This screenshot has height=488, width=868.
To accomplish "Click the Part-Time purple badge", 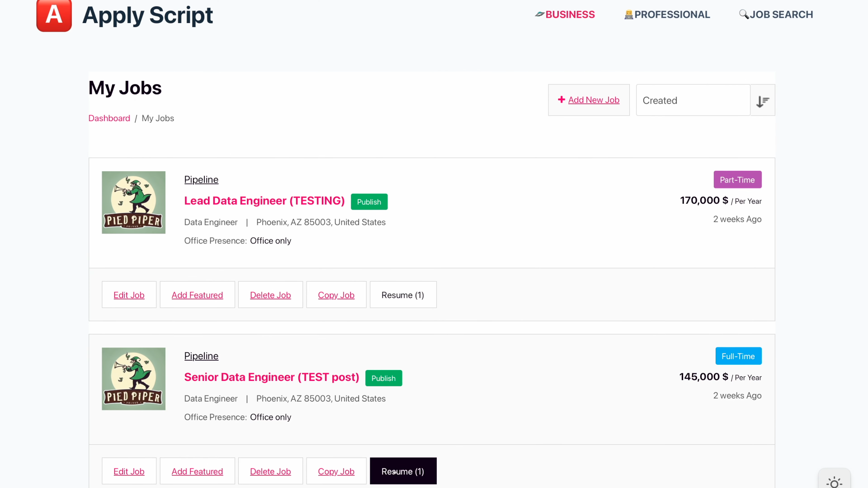I will [x=737, y=180].
